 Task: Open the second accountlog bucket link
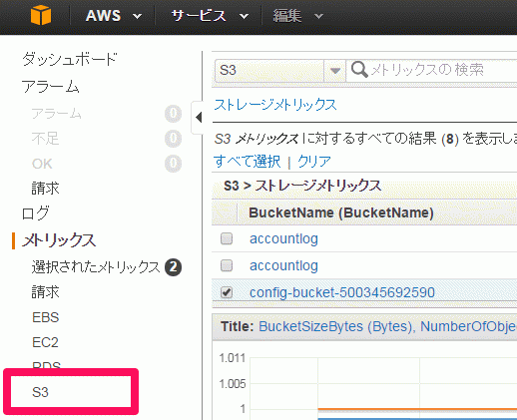tap(283, 265)
